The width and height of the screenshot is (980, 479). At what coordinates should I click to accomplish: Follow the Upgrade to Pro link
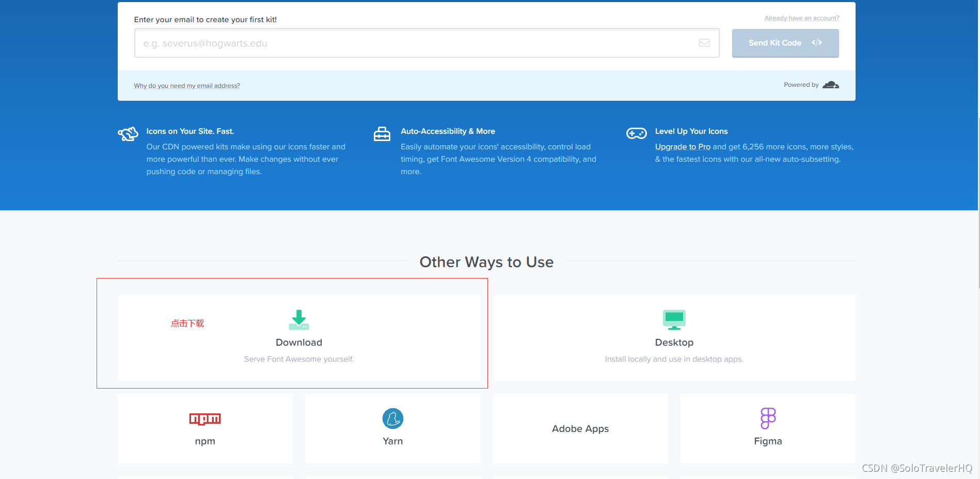tap(683, 147)
